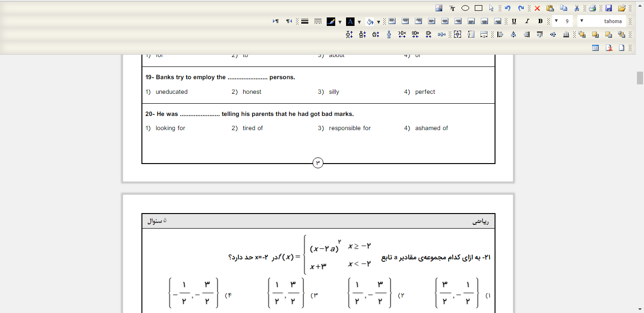Toggle underline formatting

pos(514,21)
